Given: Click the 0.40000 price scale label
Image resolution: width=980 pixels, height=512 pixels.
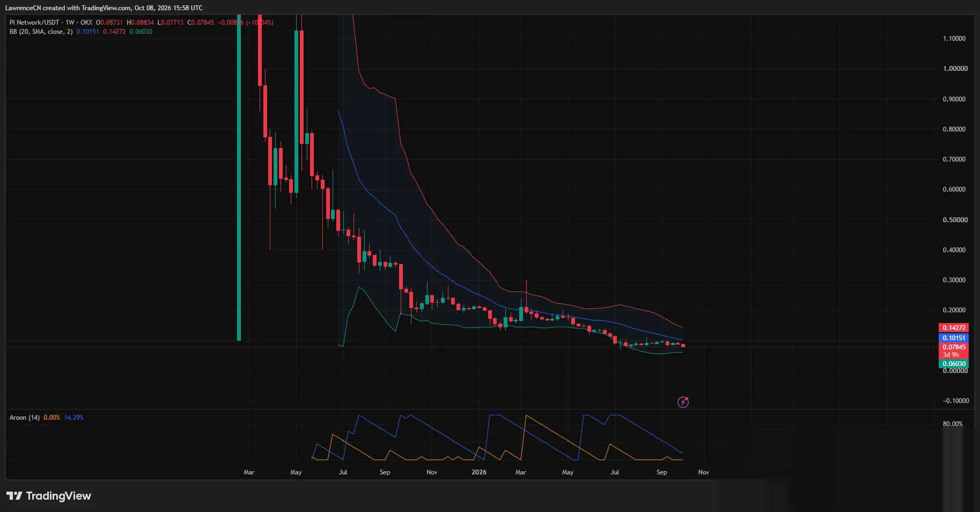Looking at the screenshot, I should pos(954,250).
